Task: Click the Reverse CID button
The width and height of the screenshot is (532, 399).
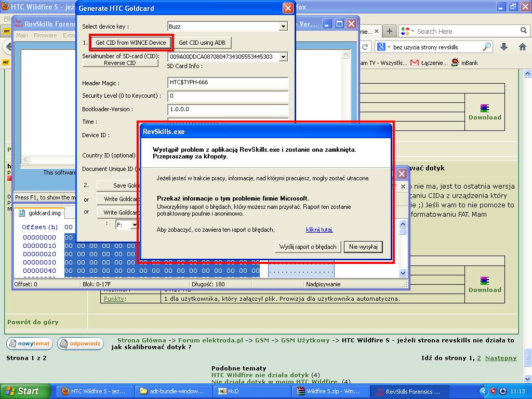Action: point(120,63)
